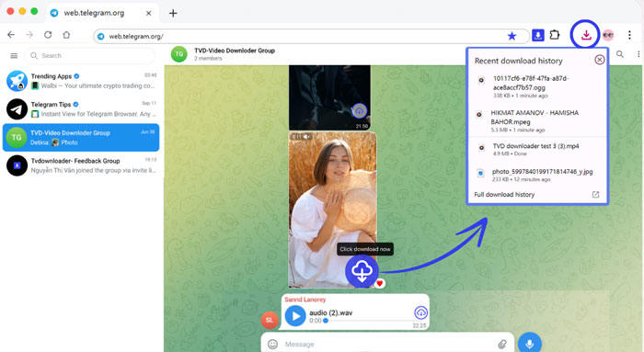Open the .ogg file download entry
This screenshot has width=644, height=352.
(x=537, y=86)
